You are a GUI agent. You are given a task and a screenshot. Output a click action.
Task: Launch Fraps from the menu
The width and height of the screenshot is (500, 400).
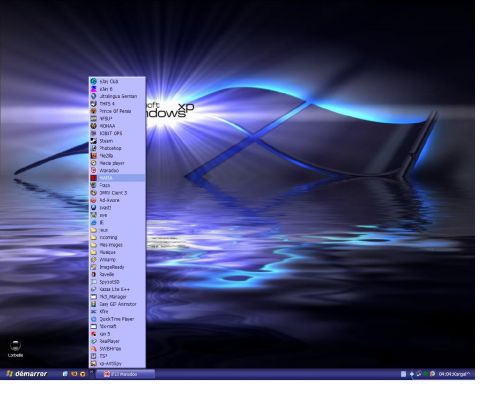[x=117, y=185]
